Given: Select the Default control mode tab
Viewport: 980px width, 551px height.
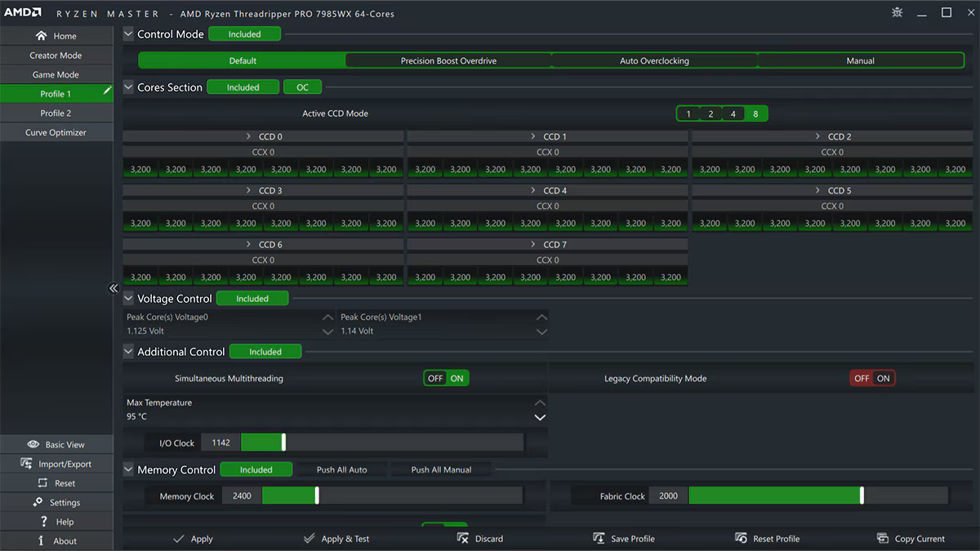Looking at the screenshot, I should (243, 60).
